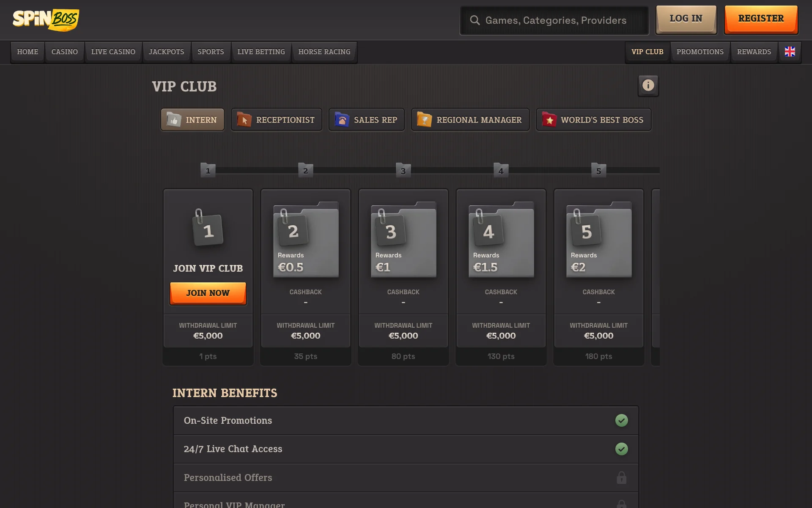Click the Sales Rep folder phone icon
Viewport: 812px width, 508px height.
pyautogui.click(x=342, y=120)
